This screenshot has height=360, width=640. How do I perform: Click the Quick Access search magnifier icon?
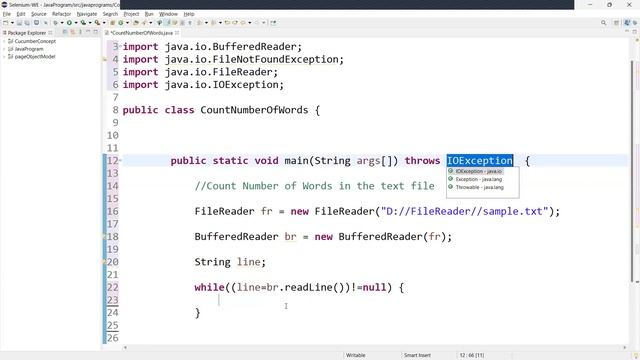pyautogui.click(x=603, y=23)
